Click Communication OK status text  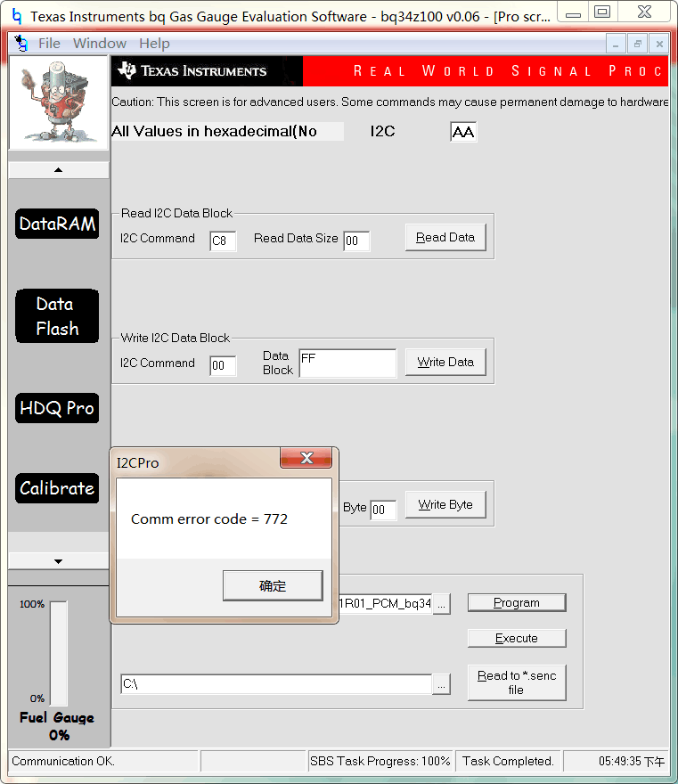tap(63, 761)
